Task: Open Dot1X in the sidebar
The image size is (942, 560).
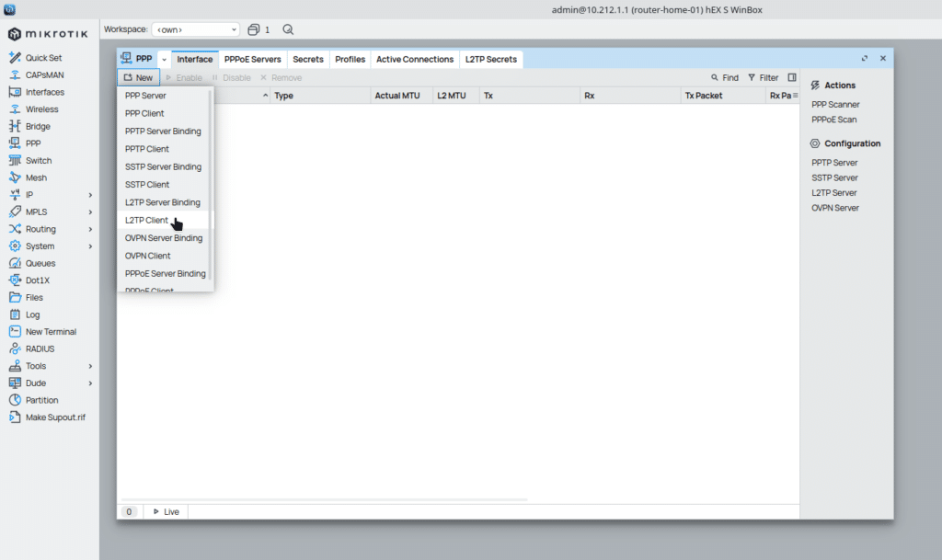Action: pos(37,280)
